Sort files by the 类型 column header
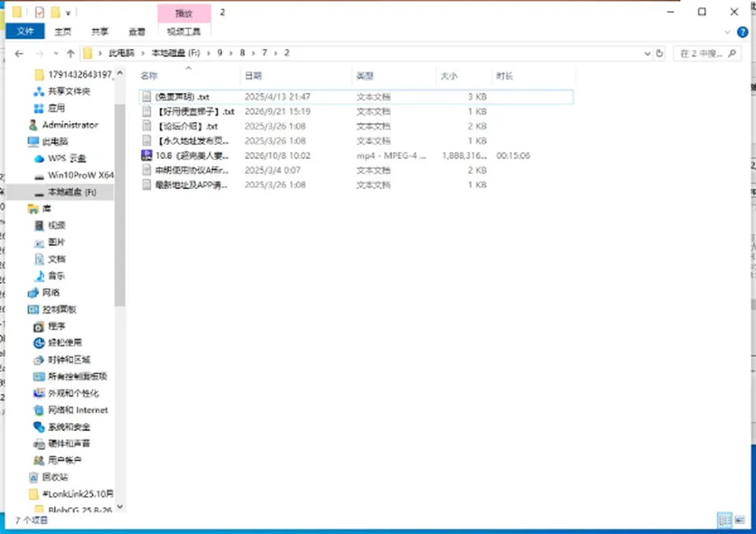The width and height of the screenshot is (756, 534). pos(395,76)
